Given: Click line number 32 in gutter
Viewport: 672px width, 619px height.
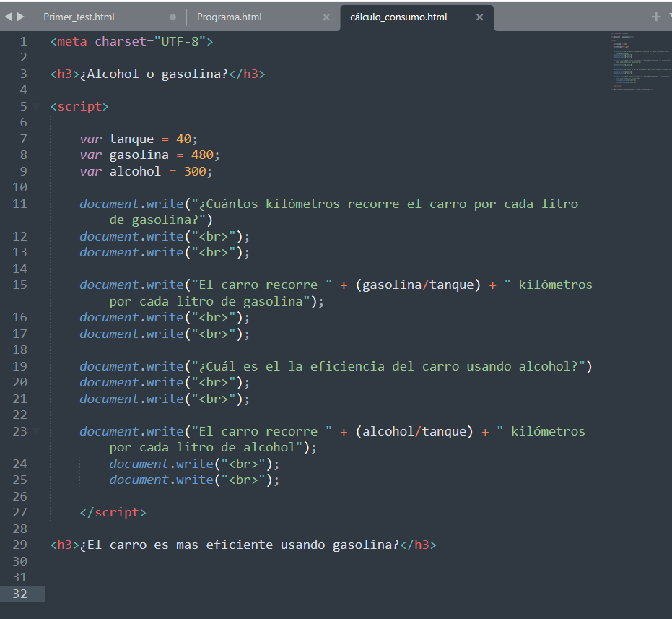Looking at the screenshot, I should point(19,594).
